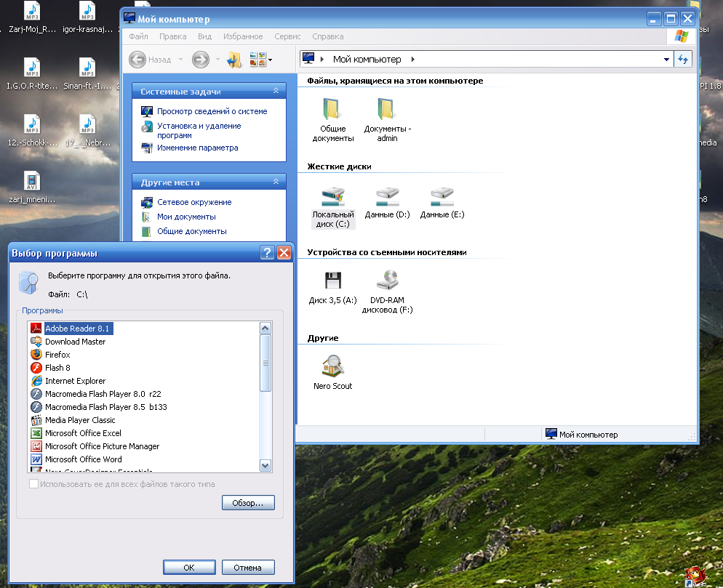Click the Сетевое окружение link
The height and width of the screenshot is (588, 723).
194,202
